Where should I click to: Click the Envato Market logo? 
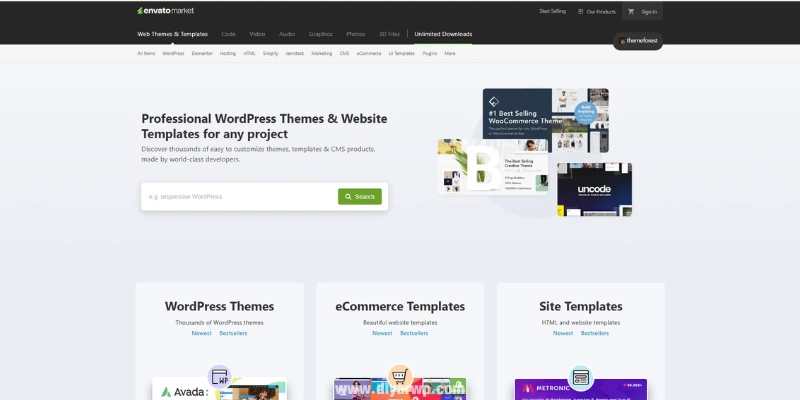coord(165,11)
